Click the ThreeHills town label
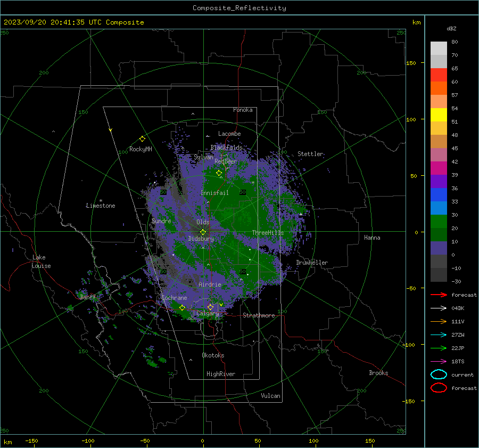The height and width of the screenshot is (448, 479). pos(268,233)
